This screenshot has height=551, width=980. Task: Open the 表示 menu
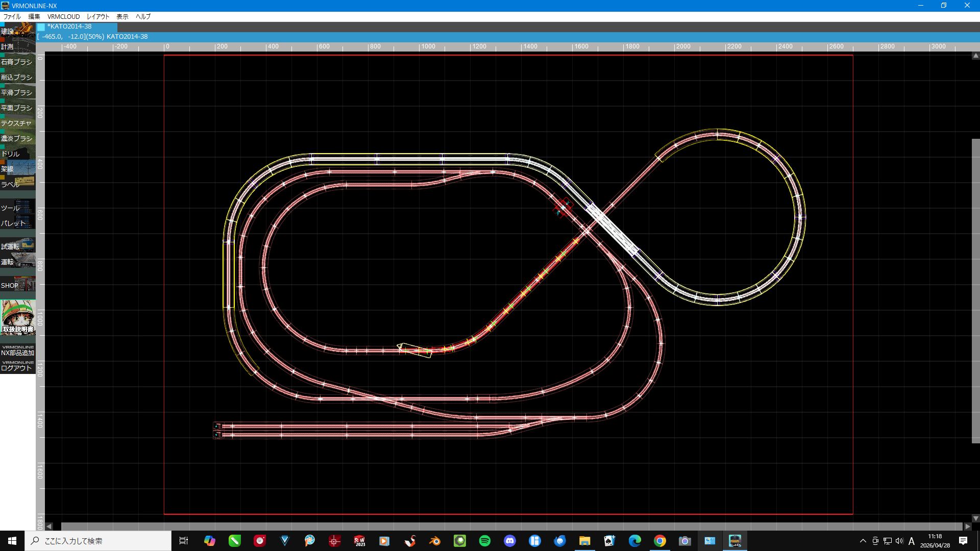pos(122,16)
